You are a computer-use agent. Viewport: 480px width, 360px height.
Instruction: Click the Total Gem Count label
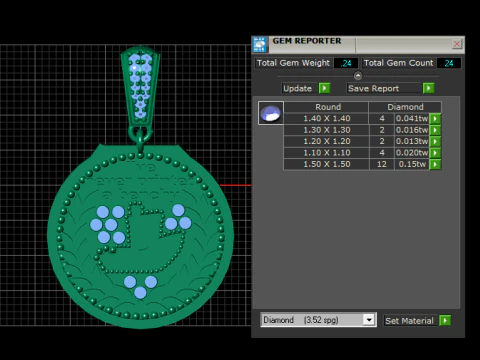pyautogui.click(x=398, y=63)
